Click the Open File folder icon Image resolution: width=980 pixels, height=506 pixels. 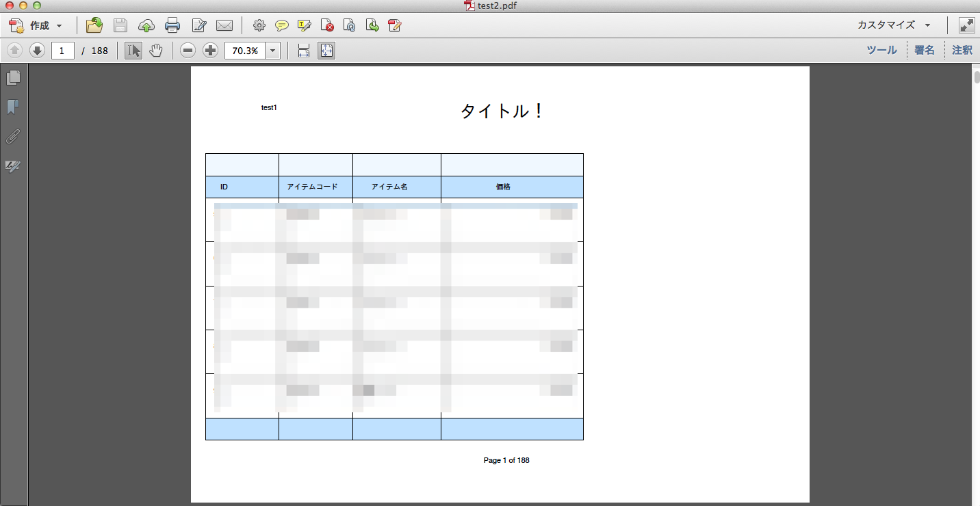[94, 26]
